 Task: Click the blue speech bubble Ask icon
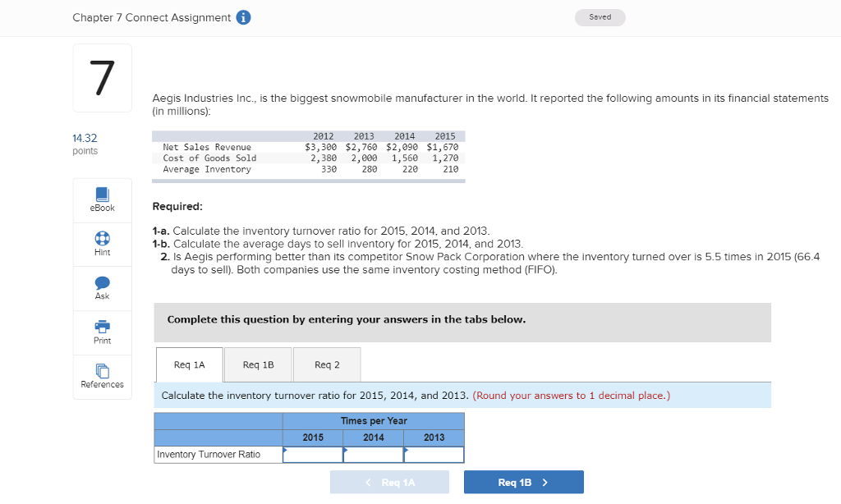click(102, 283)
